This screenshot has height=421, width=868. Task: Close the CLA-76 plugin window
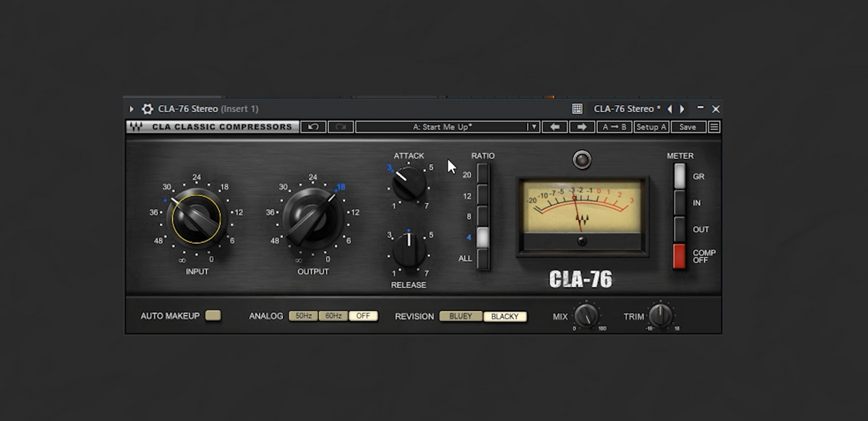(x=715, y=109)
